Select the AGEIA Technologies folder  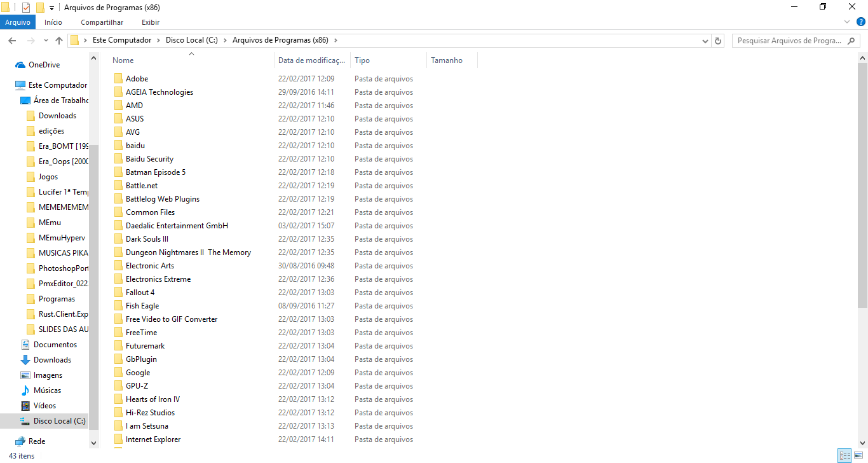159,92
